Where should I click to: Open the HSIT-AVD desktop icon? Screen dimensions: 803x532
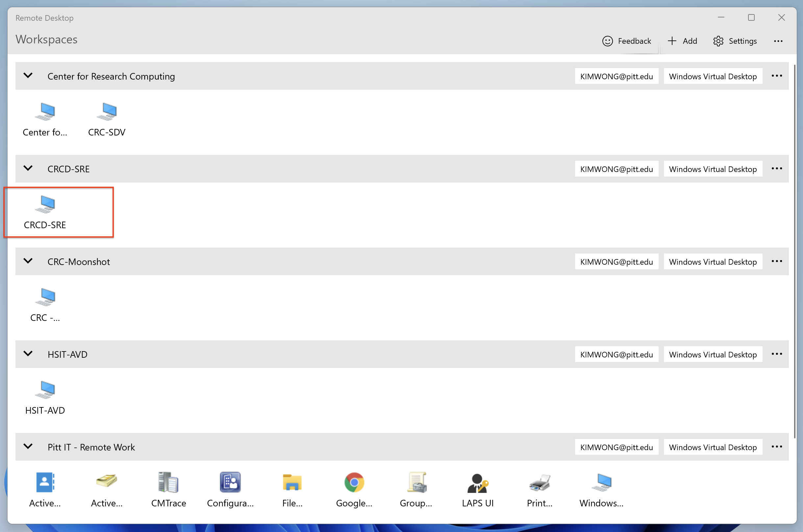click(x=45, y=398)
